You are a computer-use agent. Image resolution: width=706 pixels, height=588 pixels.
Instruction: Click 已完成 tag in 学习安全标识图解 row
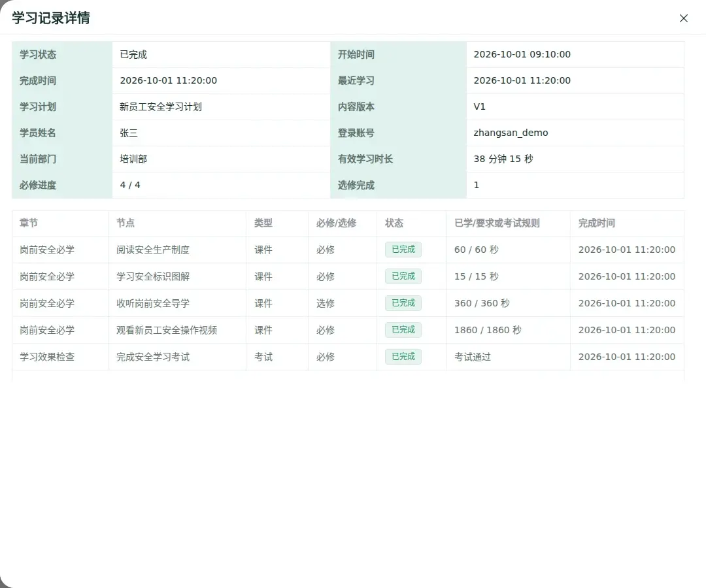tap(403, 276)
